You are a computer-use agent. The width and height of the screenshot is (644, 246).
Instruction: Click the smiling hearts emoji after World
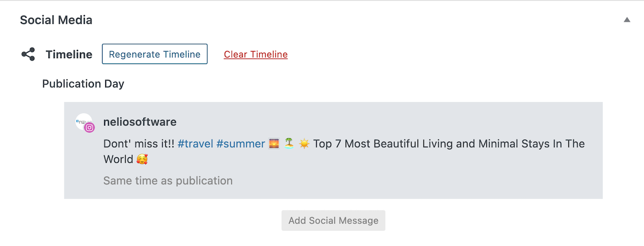[x=142, y=160]
